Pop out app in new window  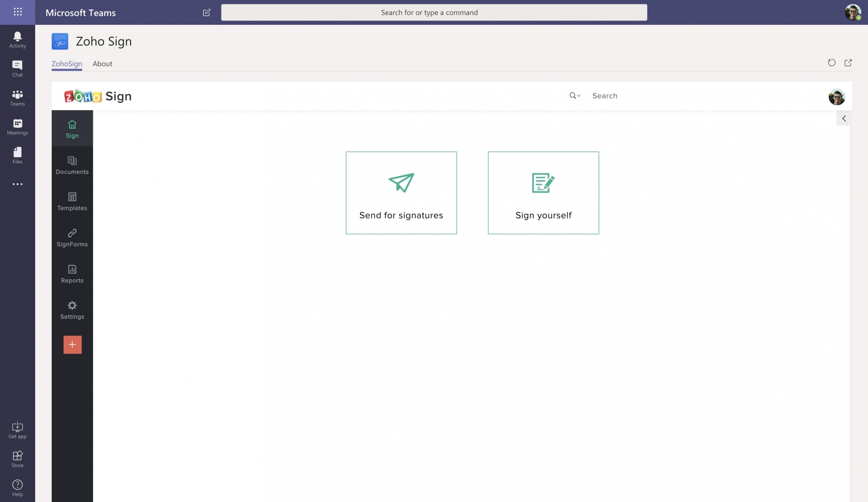[x=848, y=63]
